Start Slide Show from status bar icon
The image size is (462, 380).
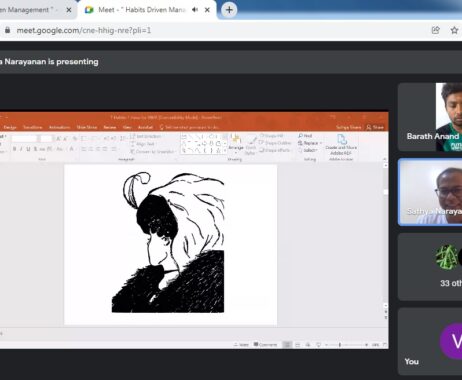coord(318,345)
